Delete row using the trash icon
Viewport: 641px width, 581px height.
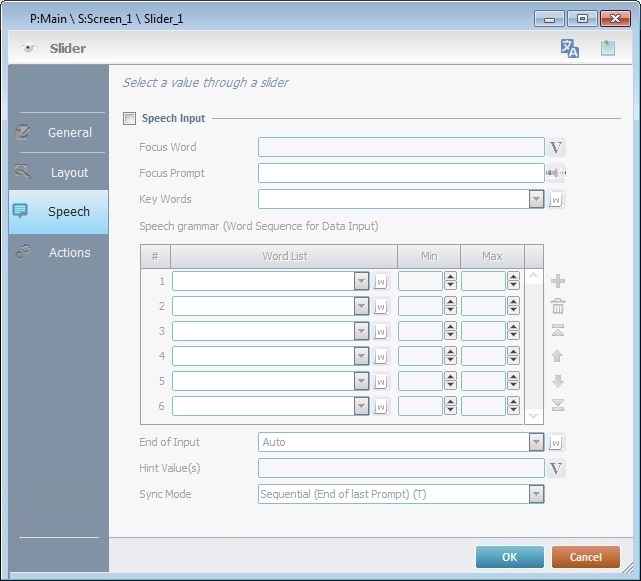click(558, 306)
